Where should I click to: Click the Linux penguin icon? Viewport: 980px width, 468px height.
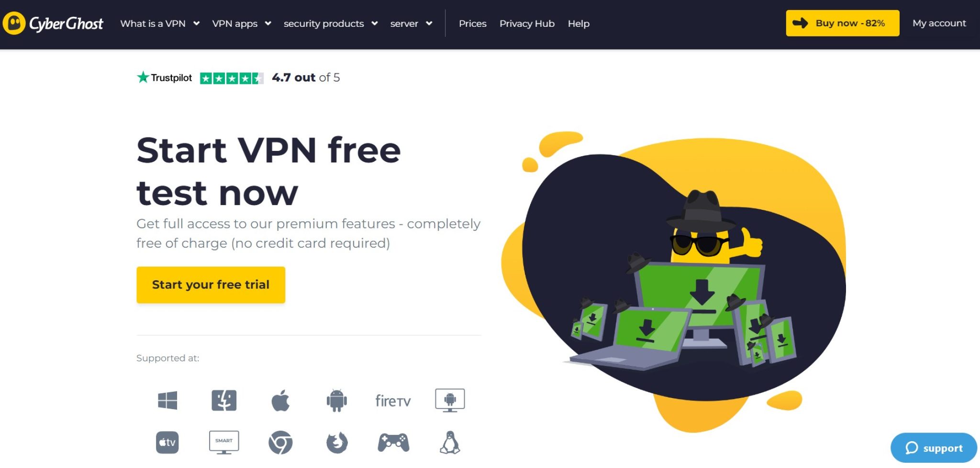450,443
